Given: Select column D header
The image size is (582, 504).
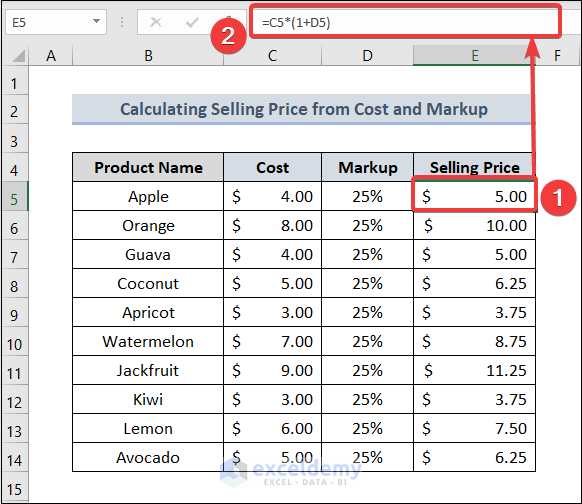Looking at the screenshot, I should tap(367, 56).
